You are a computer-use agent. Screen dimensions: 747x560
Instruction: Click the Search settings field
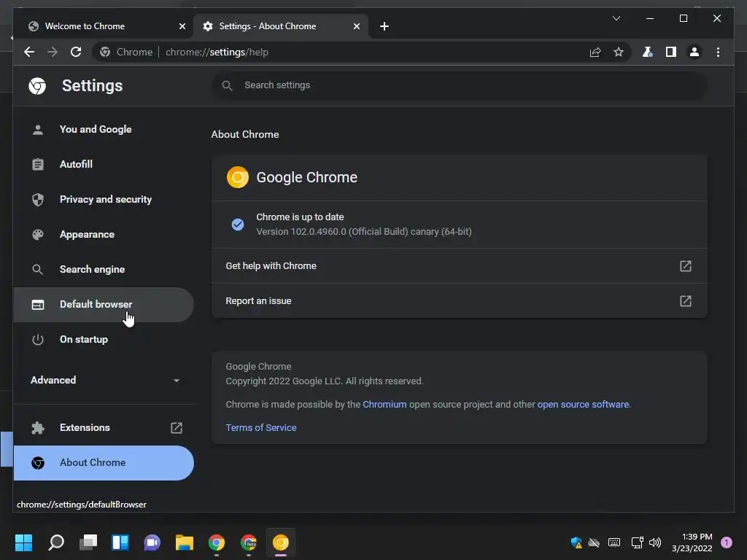(x=460, y=85)
